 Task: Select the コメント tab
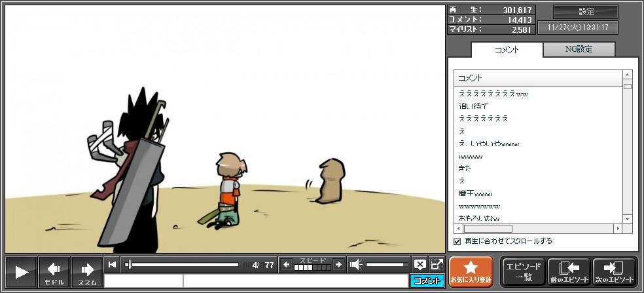(x=507, y=50)
